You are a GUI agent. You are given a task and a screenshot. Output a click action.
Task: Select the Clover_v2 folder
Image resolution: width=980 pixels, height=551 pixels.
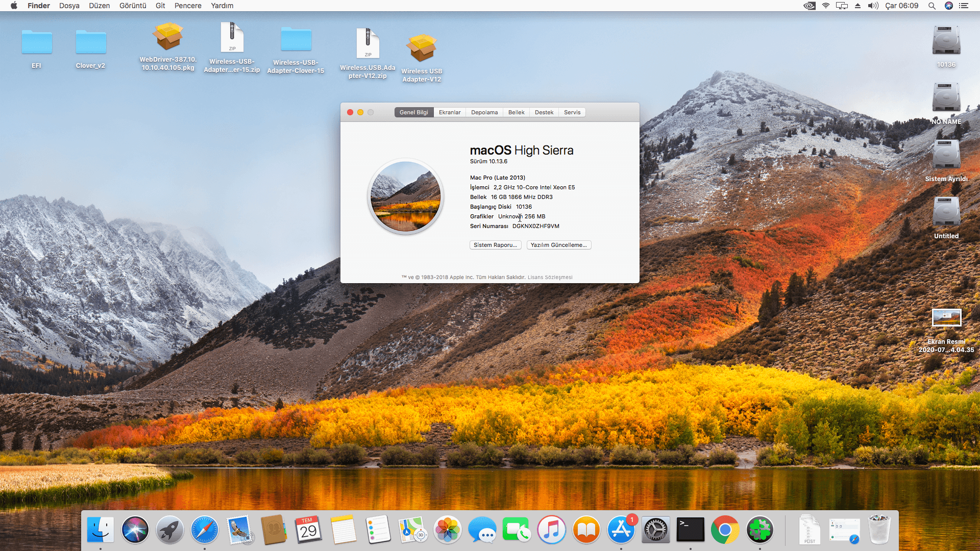(x=90, y=42)
